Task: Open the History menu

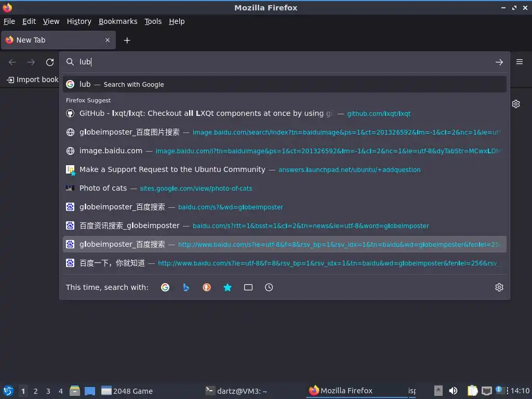Action: tap(79, 21)
